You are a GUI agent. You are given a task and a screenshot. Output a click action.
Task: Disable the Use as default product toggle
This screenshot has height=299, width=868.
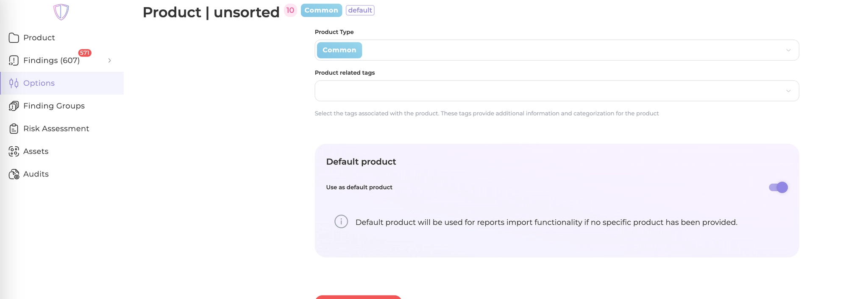coord(778,187)
